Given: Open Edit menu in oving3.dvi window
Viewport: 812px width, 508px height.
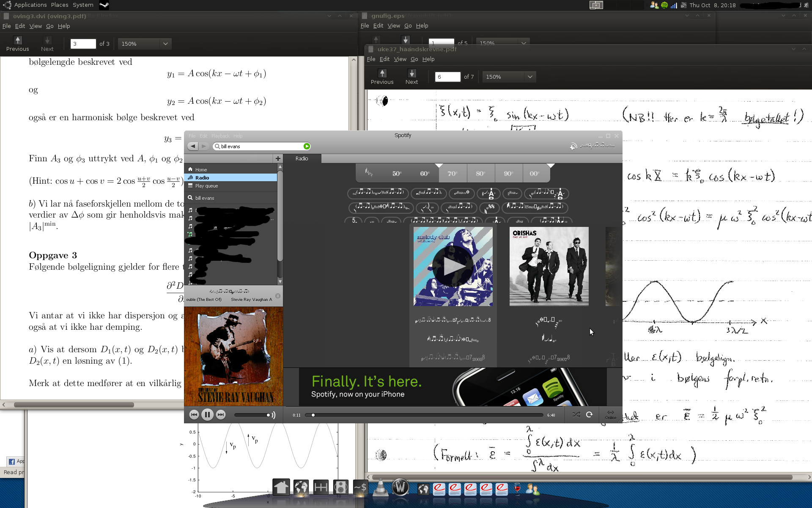Looking at the screenshot, I should 20,26.
